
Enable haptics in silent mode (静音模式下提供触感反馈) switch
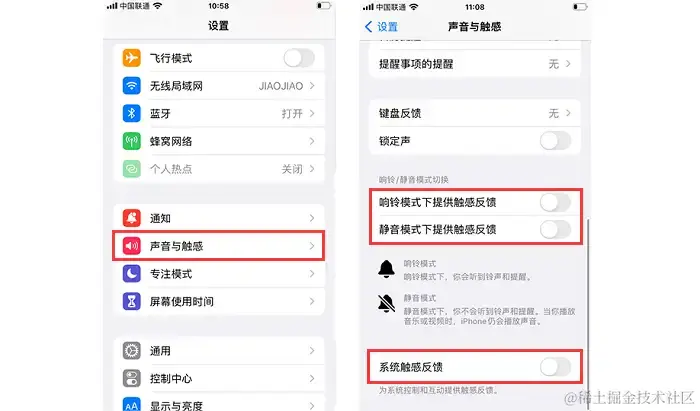coord(555,230)
